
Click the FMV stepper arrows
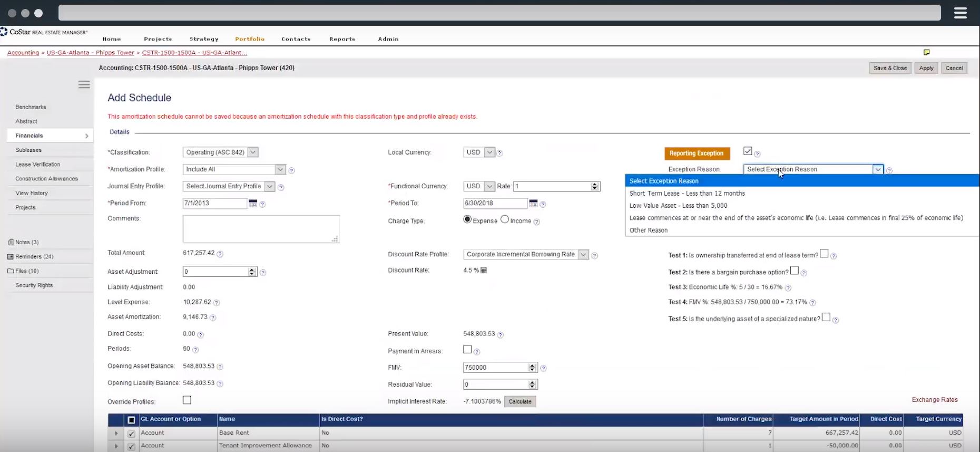[x=532, y=368]
